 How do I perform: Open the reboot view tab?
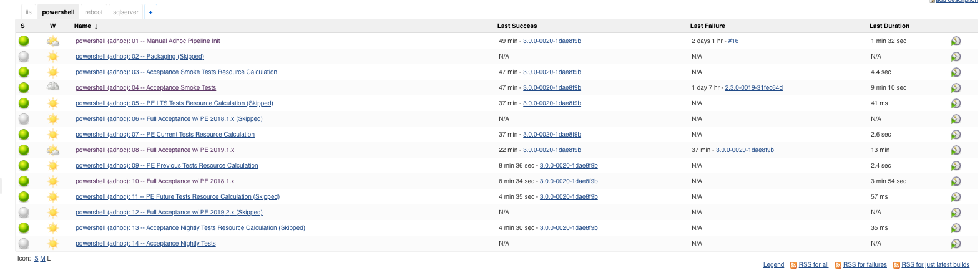click(x=94, y=12)
